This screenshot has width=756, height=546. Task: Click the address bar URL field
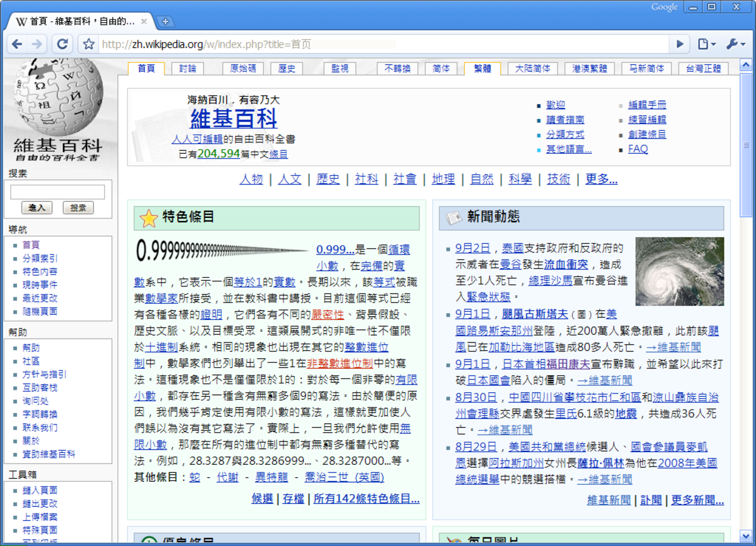384,44
